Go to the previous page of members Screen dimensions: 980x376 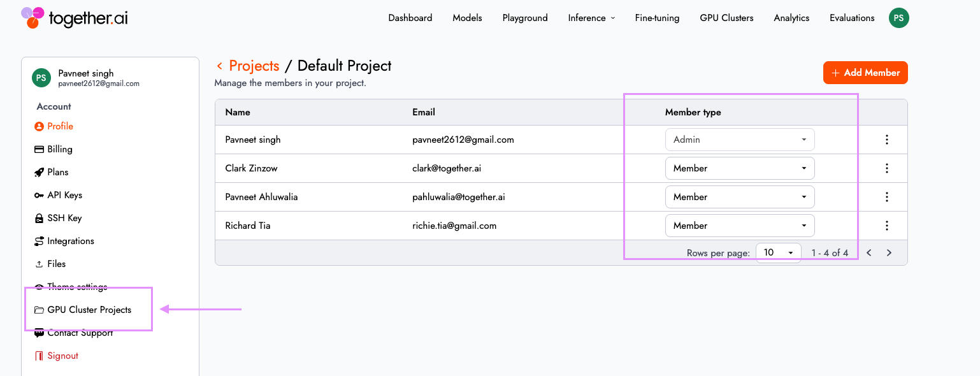coord(868,253)
